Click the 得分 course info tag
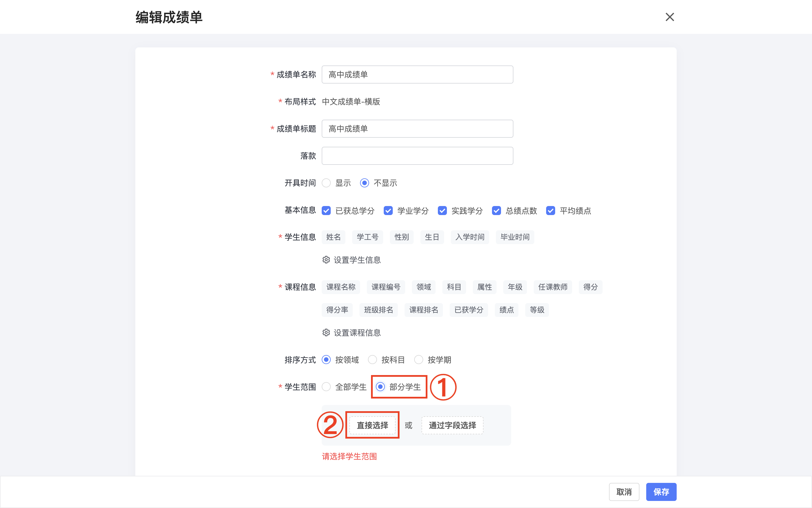 591,287
